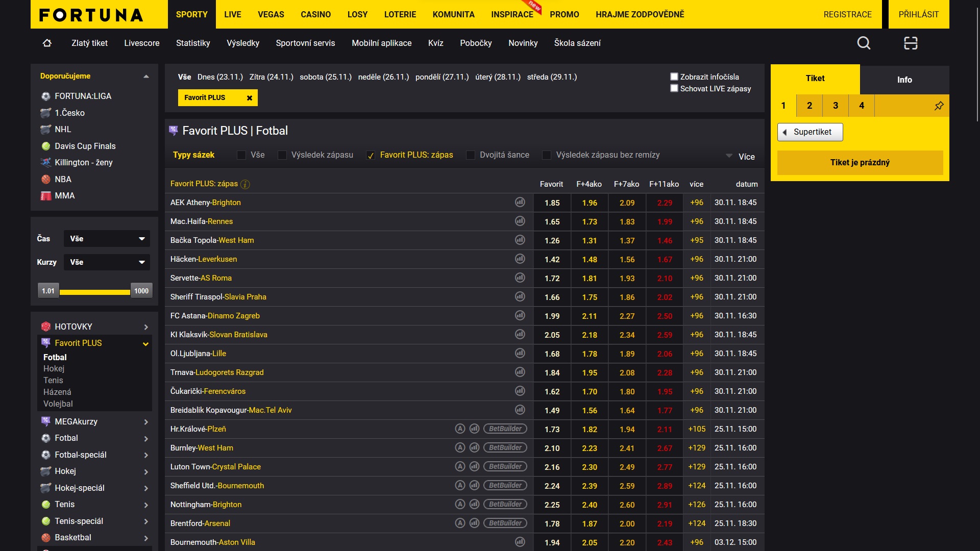
Task: Select F+4ako odds 1.73 for Mac.Haifa-Rennes
Action: pyautogui.click(x=590, y=221)
